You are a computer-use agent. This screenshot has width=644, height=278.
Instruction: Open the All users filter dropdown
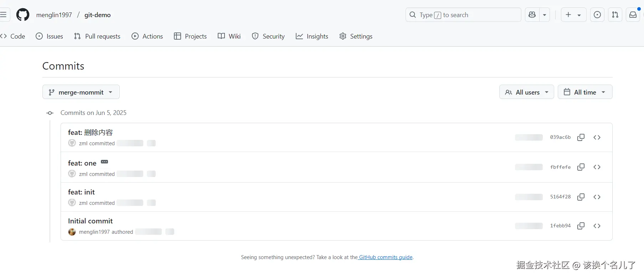pos(527,92)
